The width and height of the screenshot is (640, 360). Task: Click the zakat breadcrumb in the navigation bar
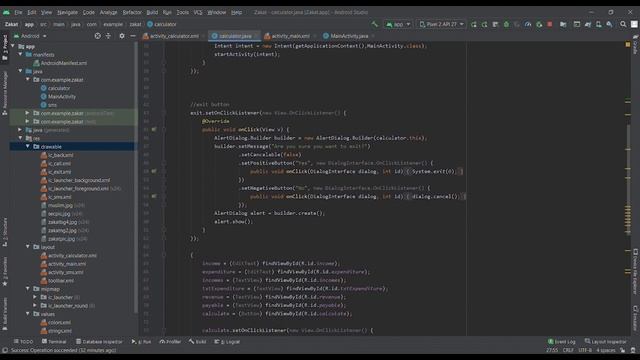(x=135, y=24)
